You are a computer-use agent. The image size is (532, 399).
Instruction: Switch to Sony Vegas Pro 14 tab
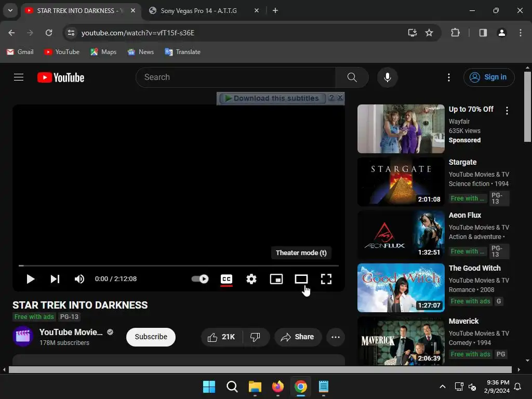(198, 10)
